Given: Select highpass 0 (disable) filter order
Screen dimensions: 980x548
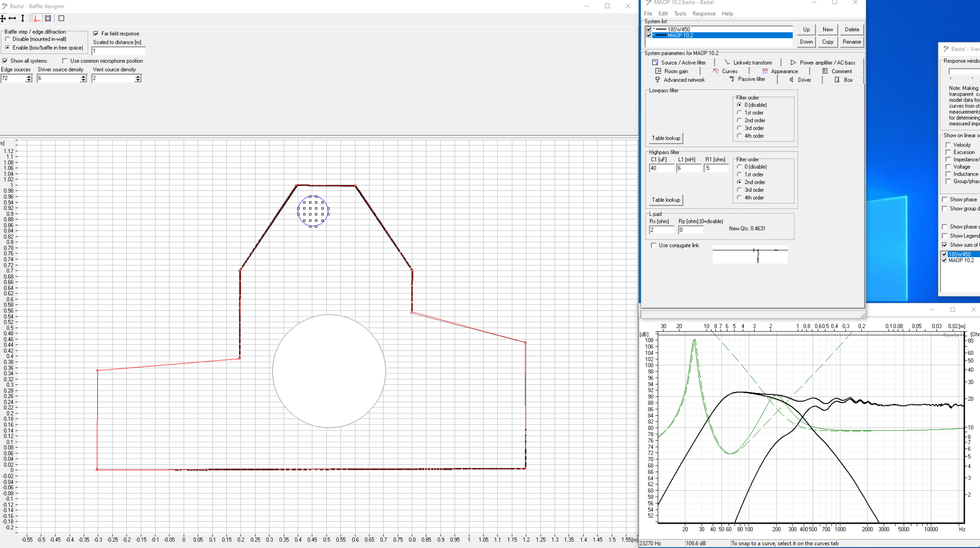Looking at the screenshot, I should coord(739,167).
